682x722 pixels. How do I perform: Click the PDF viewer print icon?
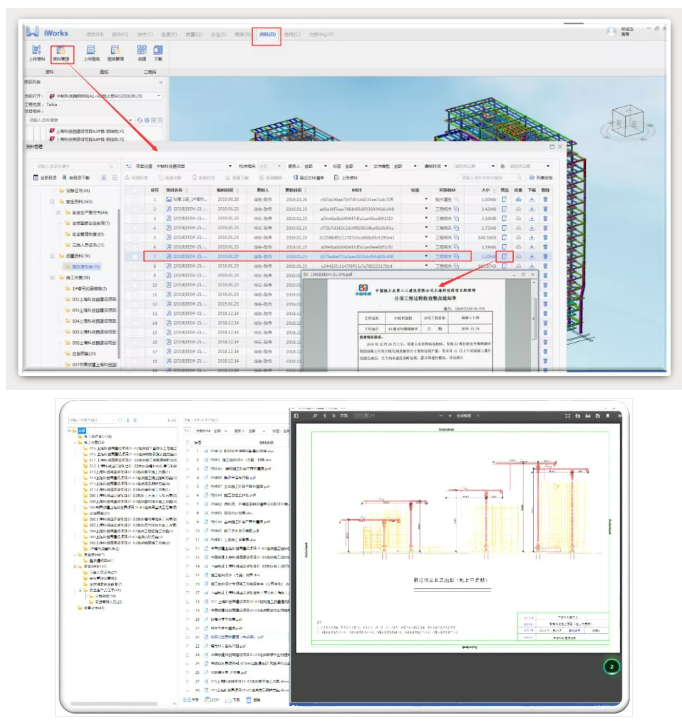(x=588, y=416)
